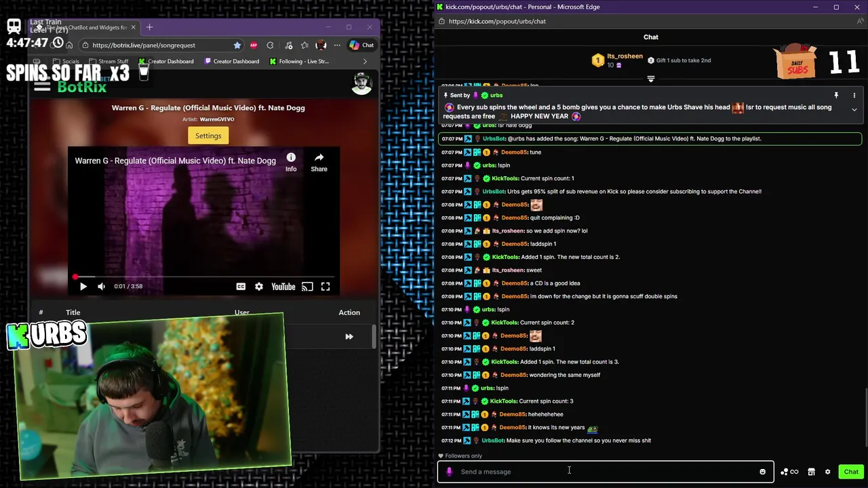Open a new browser tab
The width and height of the screenshot is (868, 488).
click(149, 27)
